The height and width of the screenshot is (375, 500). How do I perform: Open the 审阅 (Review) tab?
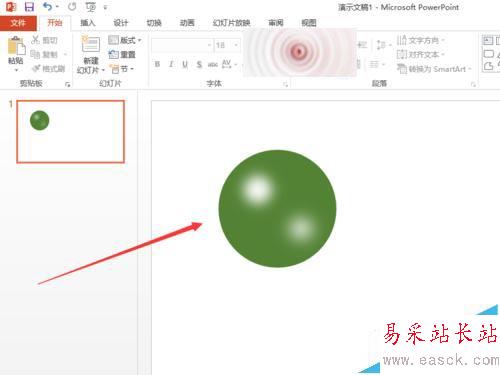coord(276,23)
